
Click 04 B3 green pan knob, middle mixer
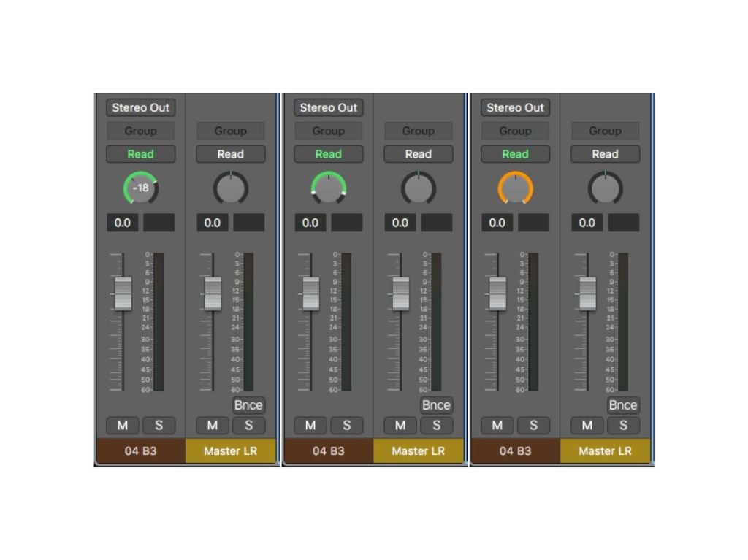click(329, 188)
